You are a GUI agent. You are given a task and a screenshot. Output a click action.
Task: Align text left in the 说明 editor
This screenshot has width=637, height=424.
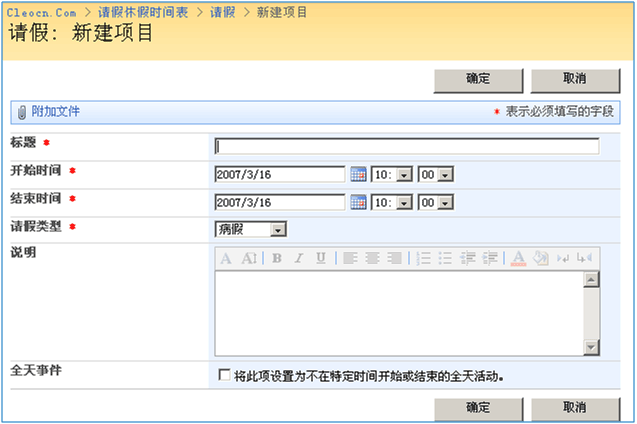coord(350,258)
